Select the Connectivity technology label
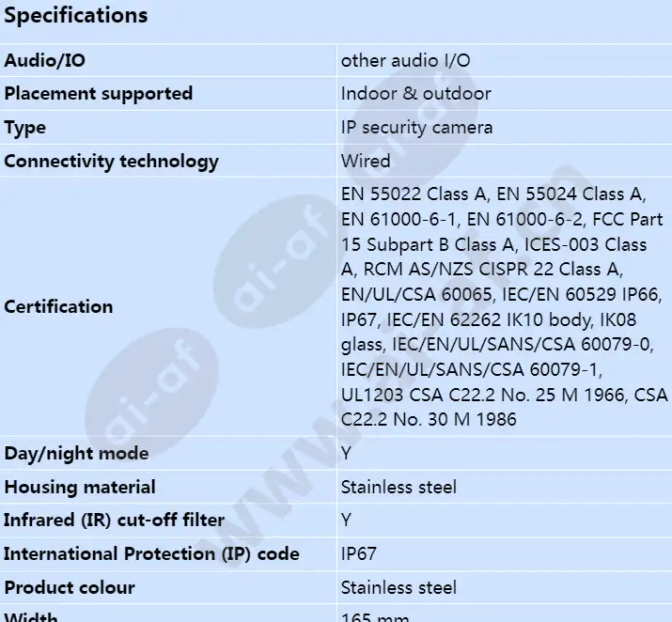 point(112,162)
